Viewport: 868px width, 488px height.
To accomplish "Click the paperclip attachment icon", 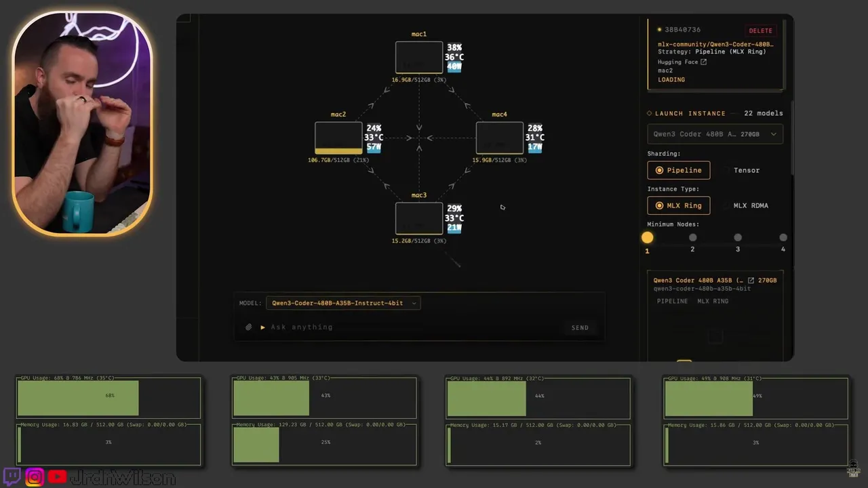I will tap(249, 327).
